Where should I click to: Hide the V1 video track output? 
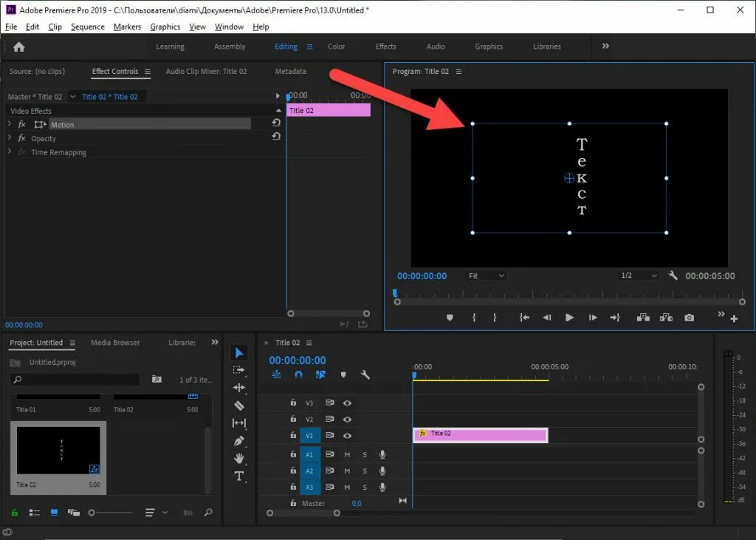point(348,436)
